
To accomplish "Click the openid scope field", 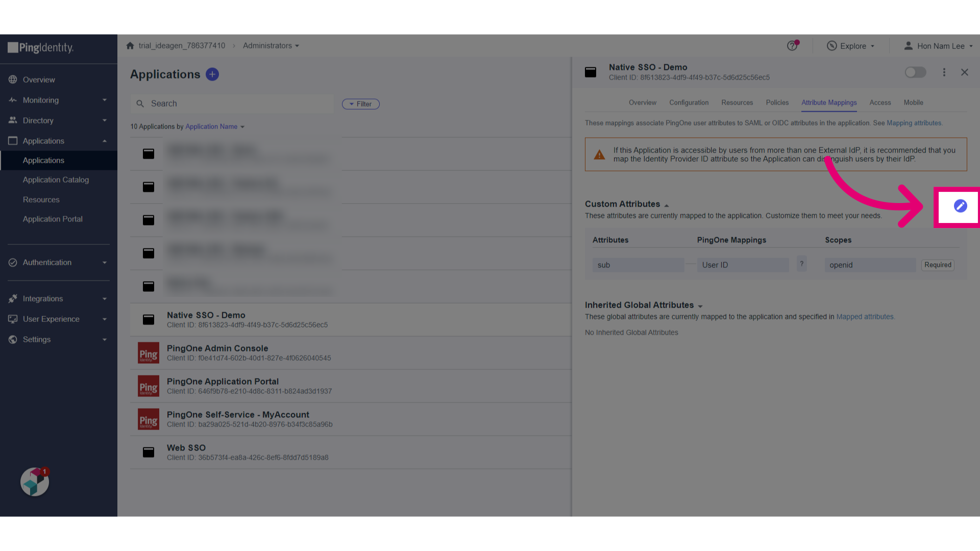I will (x=870, y=265).
